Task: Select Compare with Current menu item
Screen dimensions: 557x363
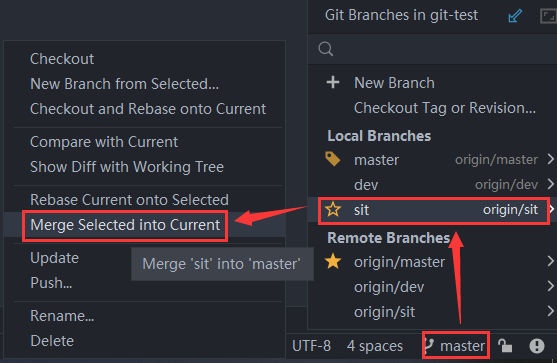Action: click(x=104, y=142)
